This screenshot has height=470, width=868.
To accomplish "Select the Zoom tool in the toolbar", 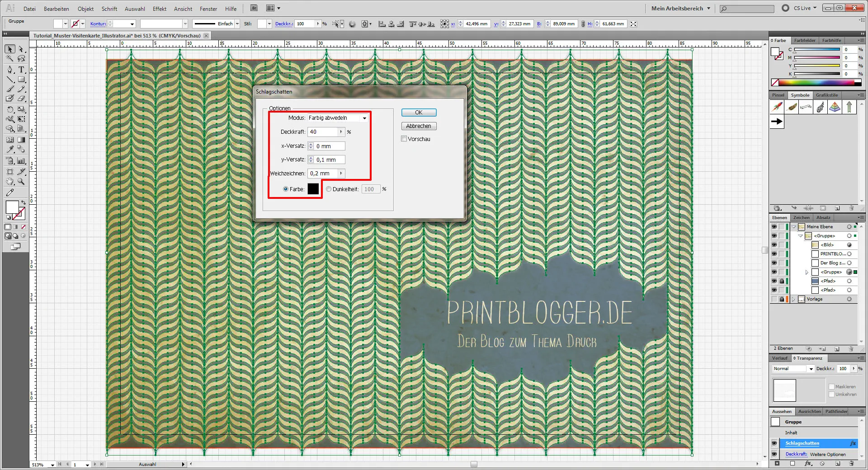I will click(x=21, y=182).
